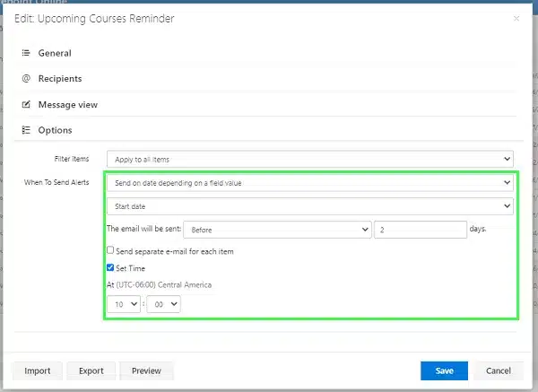Click the Export button

91,370
